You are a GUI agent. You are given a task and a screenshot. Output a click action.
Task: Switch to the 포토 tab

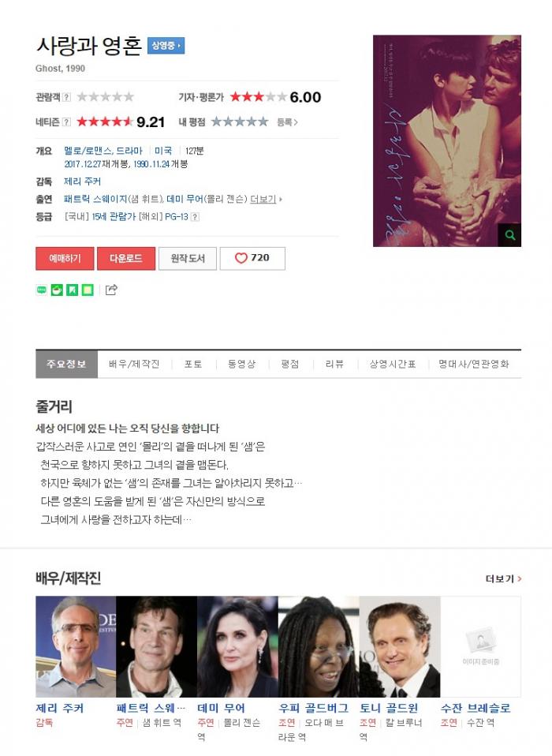pos(193,364)
